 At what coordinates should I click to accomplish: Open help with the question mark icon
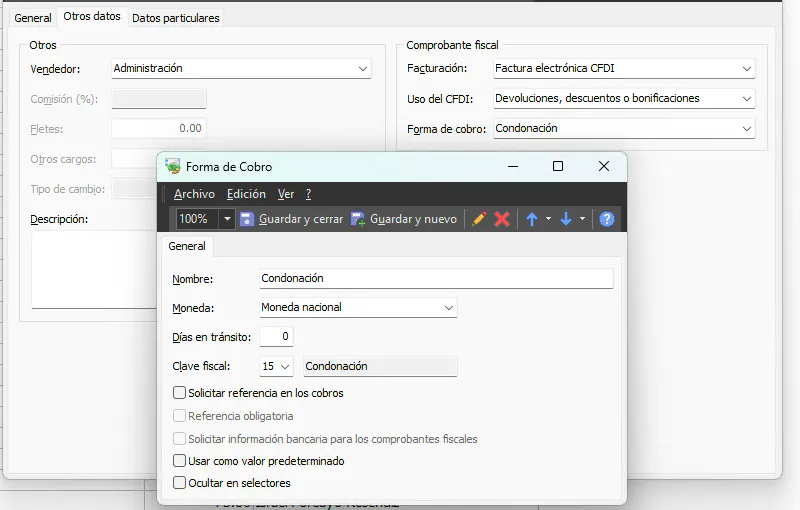tap(606, 219)
